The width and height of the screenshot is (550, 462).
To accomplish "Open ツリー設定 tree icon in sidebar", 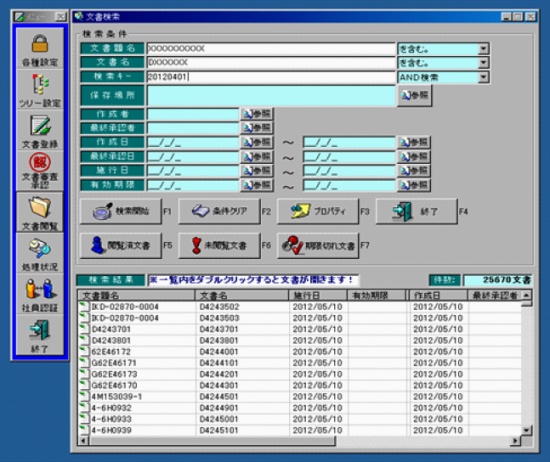I will pyautogui.click(x=40, y=90).
